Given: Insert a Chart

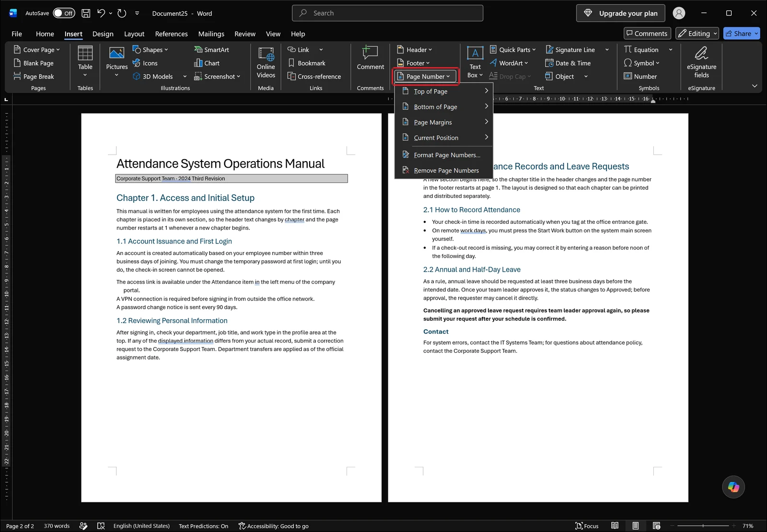Looking at the screenshot, I should coord(207,63).
